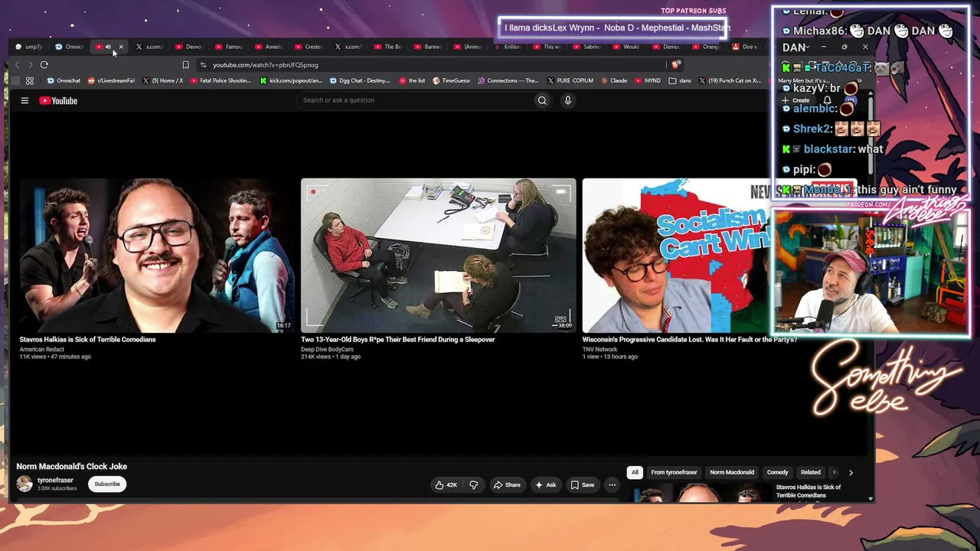Select the 'From tyronefraser' filter chip
Screen dimensions: 980x551
pyautogui.click(x=675, y=473)
